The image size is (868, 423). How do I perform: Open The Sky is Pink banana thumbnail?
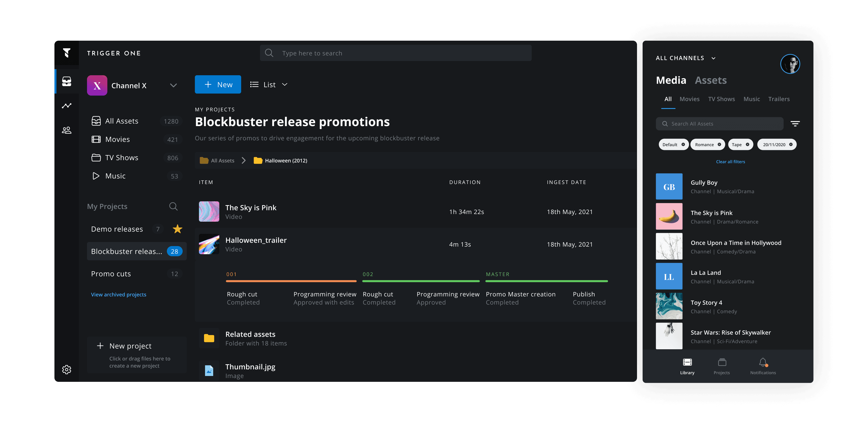(x=669, y=217)
